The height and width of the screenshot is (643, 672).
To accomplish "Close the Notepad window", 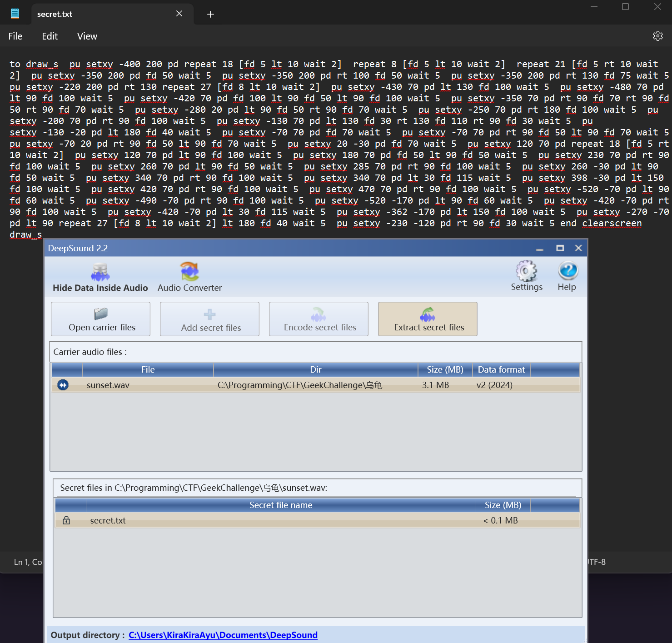I will click(x=657, y=7).
